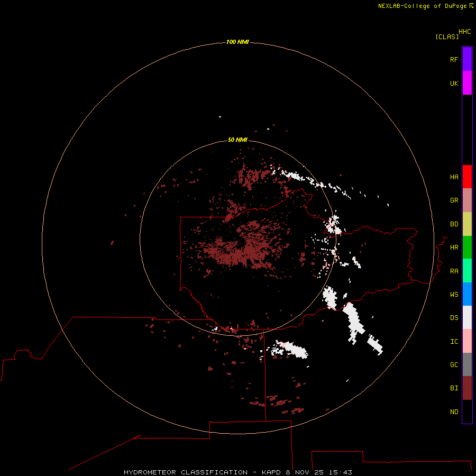The image size is (476, 476).
Task: Click the RF legend label
Action: coord(454,59)
